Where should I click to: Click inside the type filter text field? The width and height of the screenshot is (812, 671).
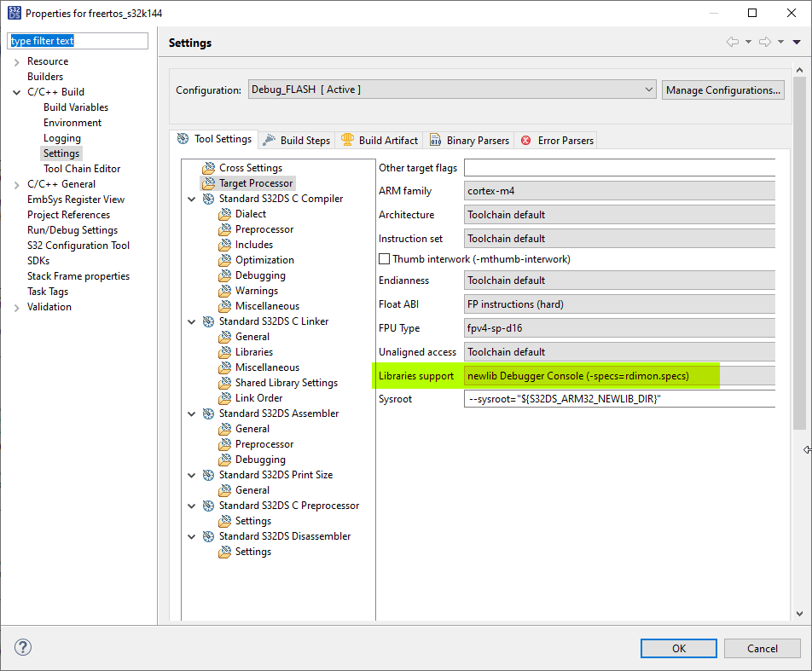[x=77, y=40]
